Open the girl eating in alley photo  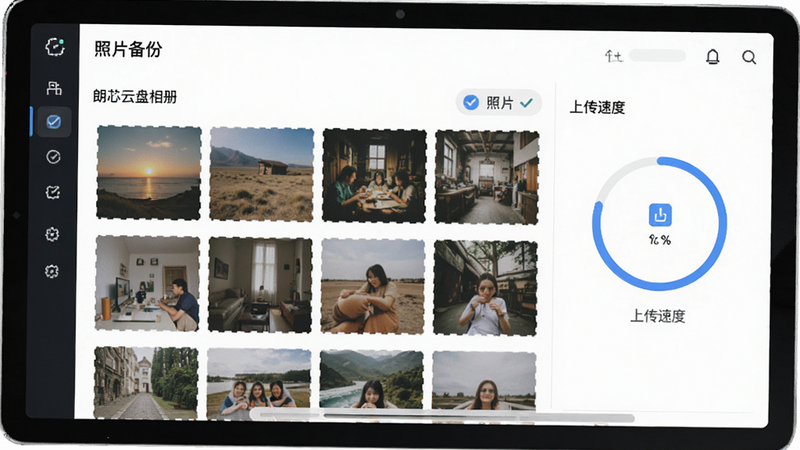pyautogui.click(x=485, y=288)
